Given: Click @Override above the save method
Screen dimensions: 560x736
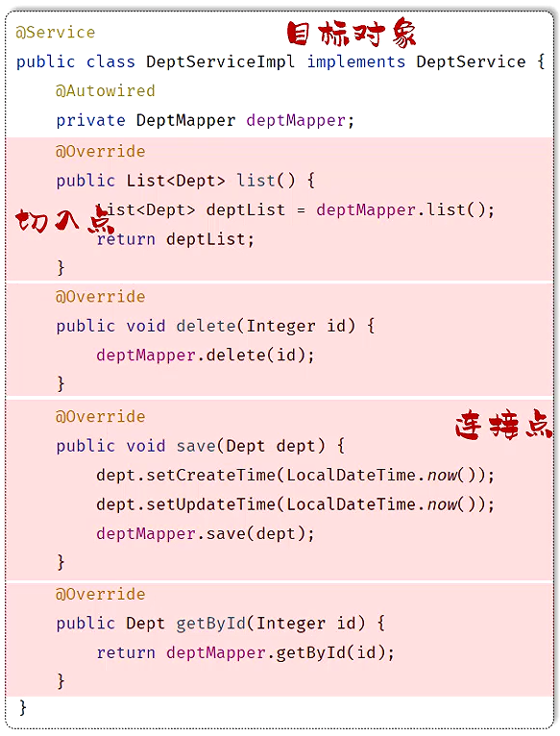Looking at the screenshot, I should (101, 416).
